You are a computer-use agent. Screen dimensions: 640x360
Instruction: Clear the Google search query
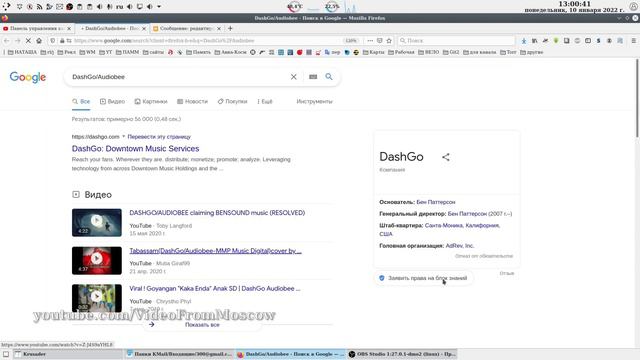click(x=293, y=77)
